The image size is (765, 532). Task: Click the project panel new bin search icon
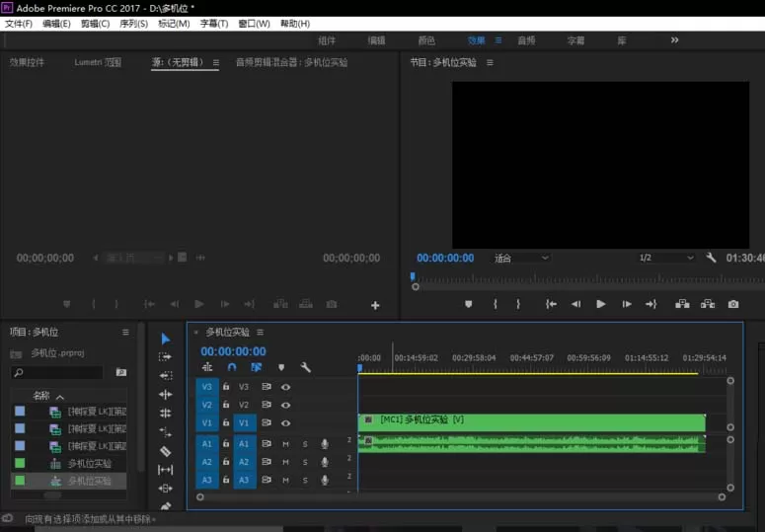tap(121, 372)
